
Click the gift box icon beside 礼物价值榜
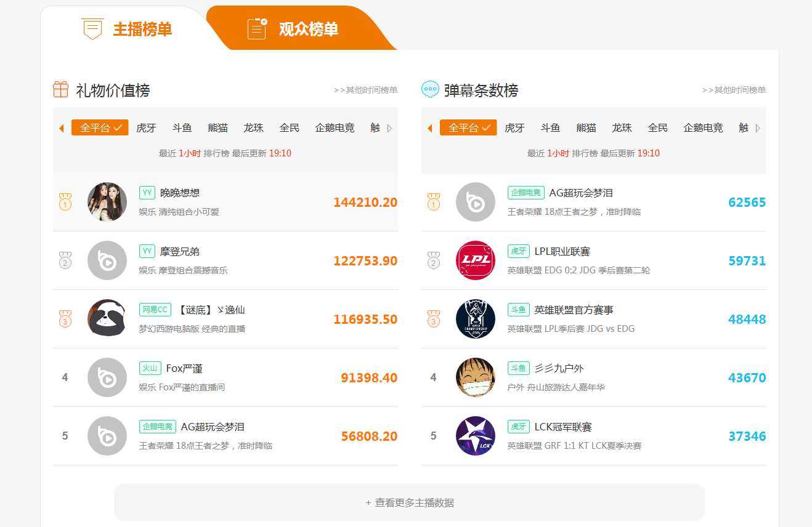pyautogui.click(x=60, y=90)
